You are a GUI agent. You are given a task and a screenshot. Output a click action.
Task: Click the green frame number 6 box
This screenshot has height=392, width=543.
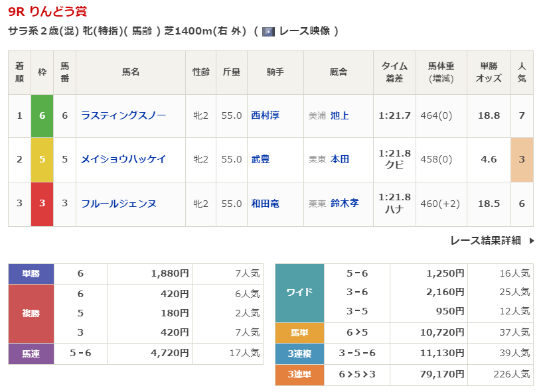[x=42, y=115]
